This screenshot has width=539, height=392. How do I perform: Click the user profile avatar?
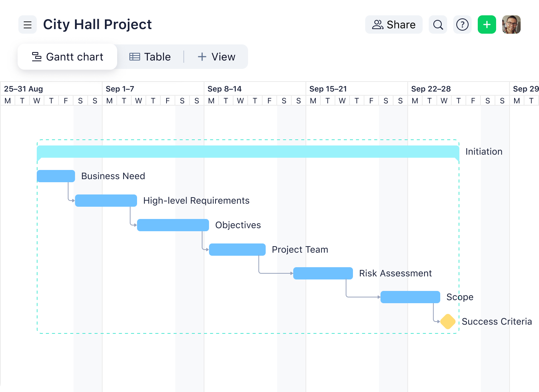click(x=511, y=24)
